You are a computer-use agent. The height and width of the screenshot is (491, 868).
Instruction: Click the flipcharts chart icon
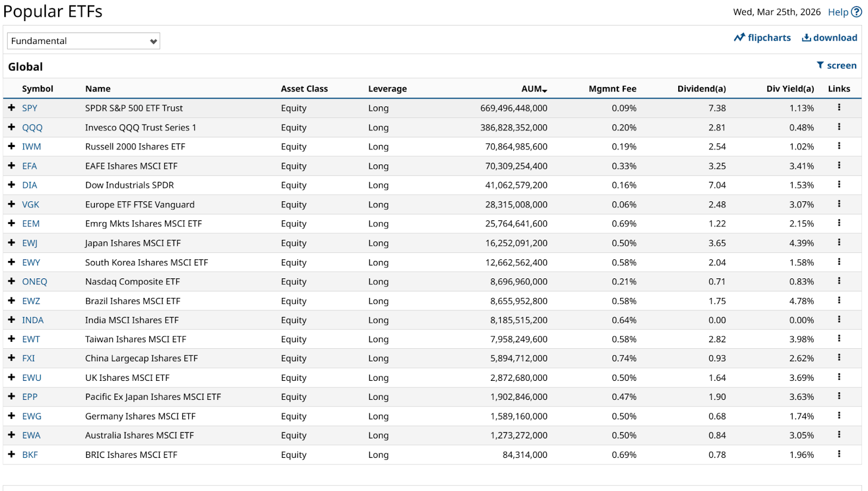(x=739, y=37)
